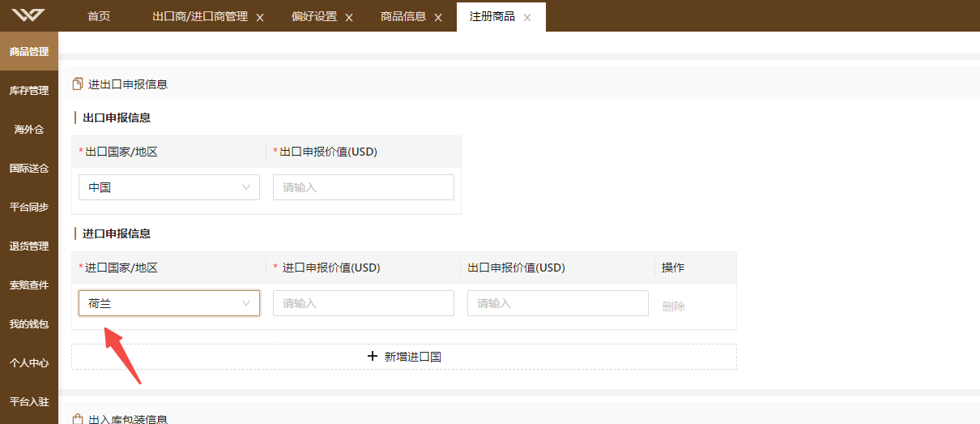Viewport: 980px width, 424px height.
Task: Open 个人中心 in the sidebar
Action: click(29, 362)
